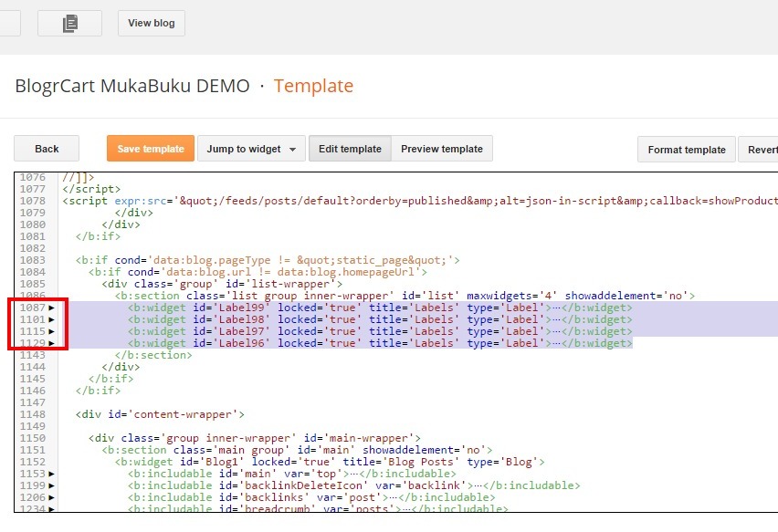
Task: Click the backlinkDeleteIcon includable line
Action: coord(353,485)
